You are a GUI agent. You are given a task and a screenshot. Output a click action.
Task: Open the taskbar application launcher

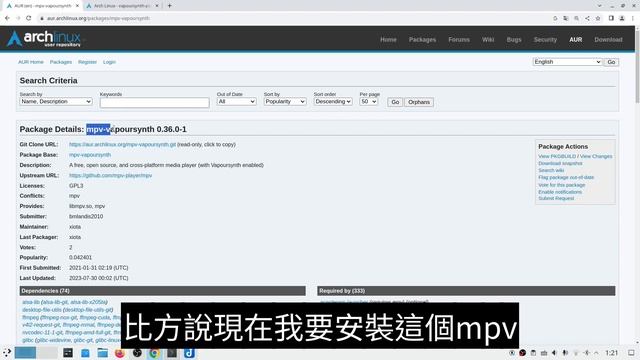click(x=7, y=353)
